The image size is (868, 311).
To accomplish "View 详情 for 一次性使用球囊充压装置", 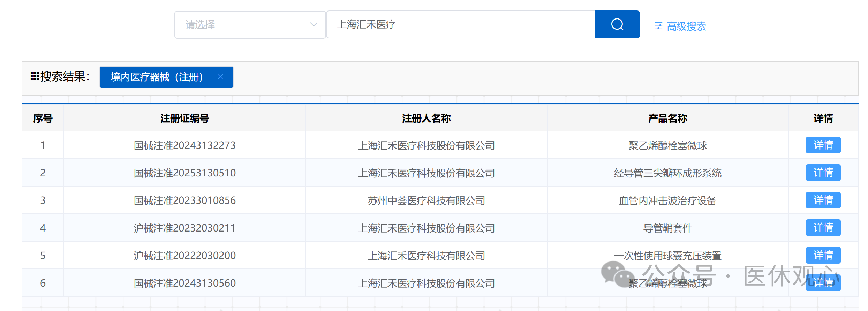I will 823,255.
